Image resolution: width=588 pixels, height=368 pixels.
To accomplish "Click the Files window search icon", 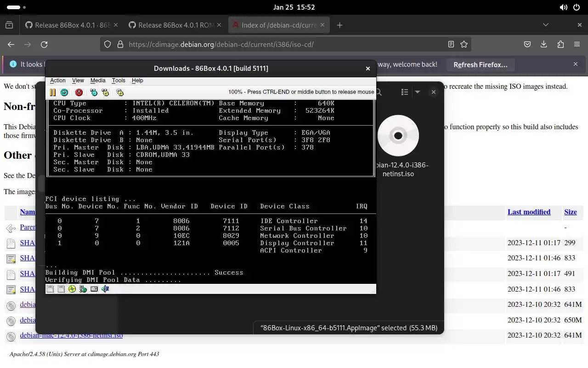I will pos(379,92).
